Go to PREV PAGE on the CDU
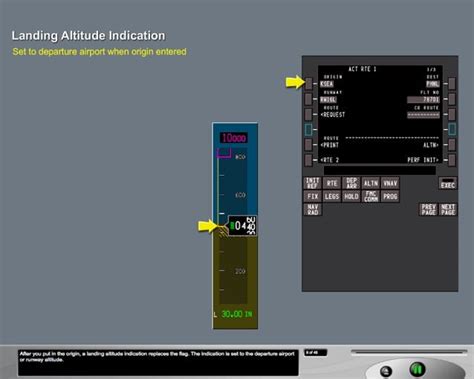Screen dimensions: 474x379 coord(428,210)
